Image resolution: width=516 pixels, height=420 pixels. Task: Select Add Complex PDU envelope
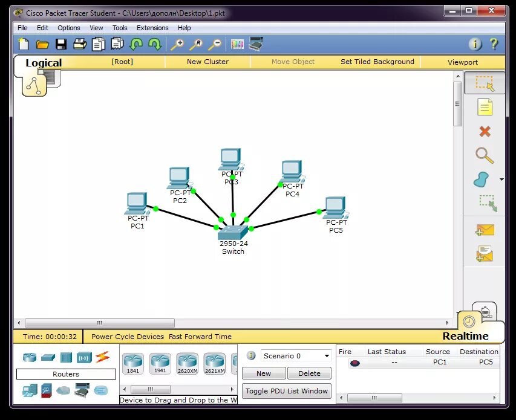coord(485,254)
